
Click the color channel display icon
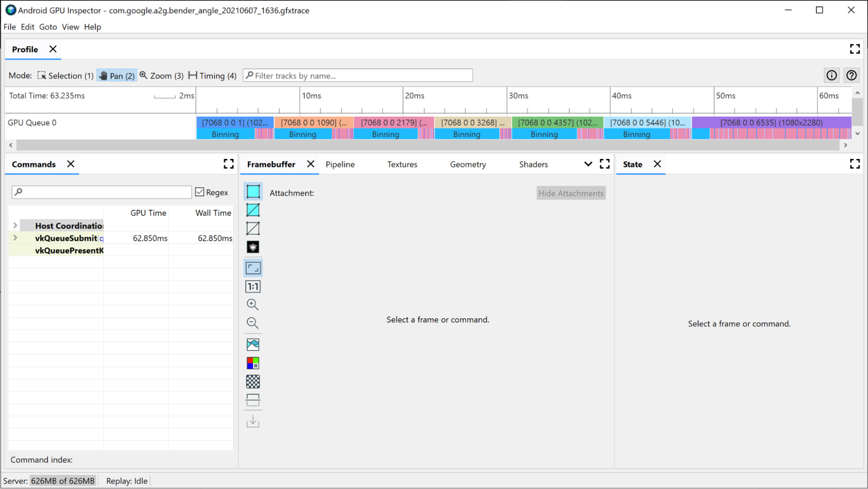[253, 363]
